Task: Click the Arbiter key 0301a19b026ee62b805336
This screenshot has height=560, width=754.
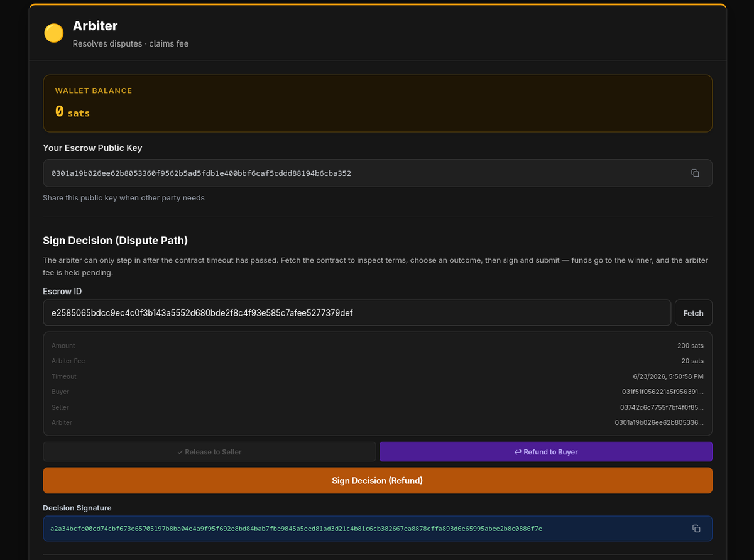Action: (659, 422)
